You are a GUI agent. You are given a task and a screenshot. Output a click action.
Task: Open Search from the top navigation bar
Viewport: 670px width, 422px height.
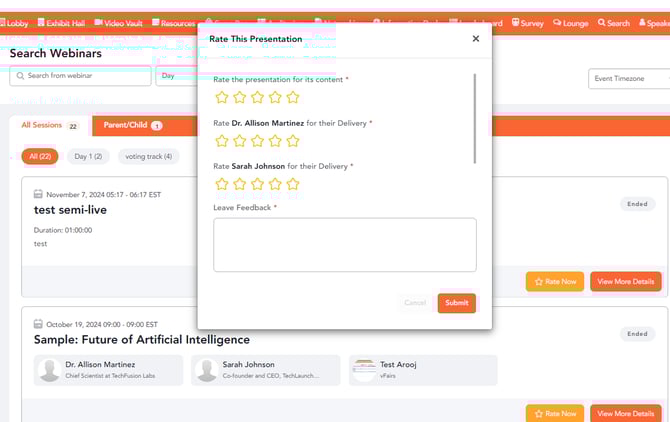pyautogui.click(x=614, y=23)
